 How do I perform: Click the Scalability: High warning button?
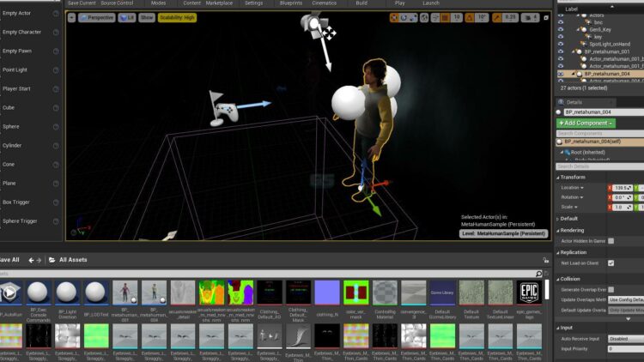[177, 18]
